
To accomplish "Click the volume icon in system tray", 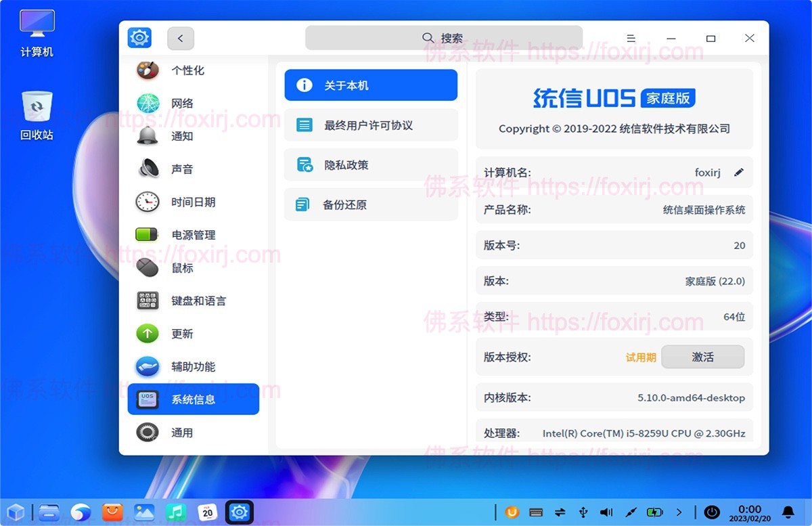I will pyautogui.click(x=606, y=512).
